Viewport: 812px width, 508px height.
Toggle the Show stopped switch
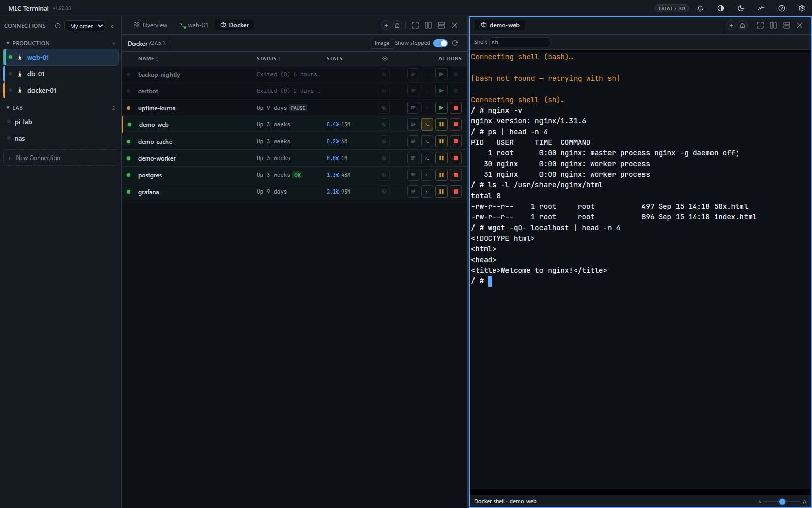[441, 43]
